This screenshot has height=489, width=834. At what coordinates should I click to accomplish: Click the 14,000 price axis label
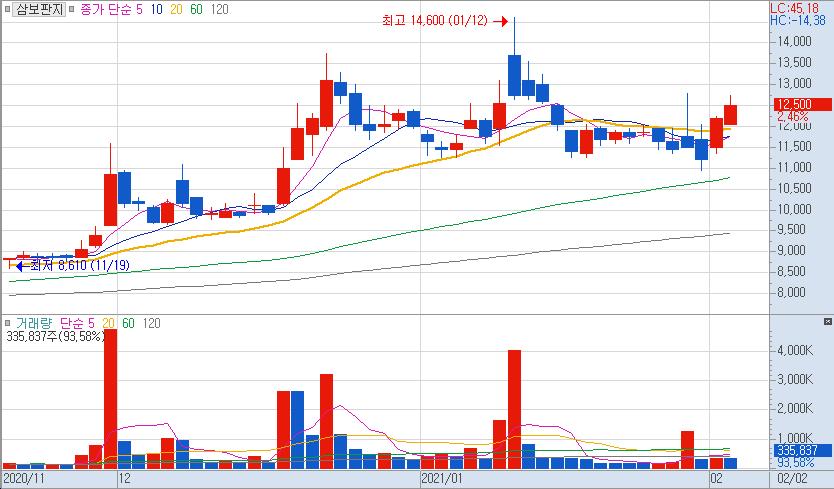[795, 42]
